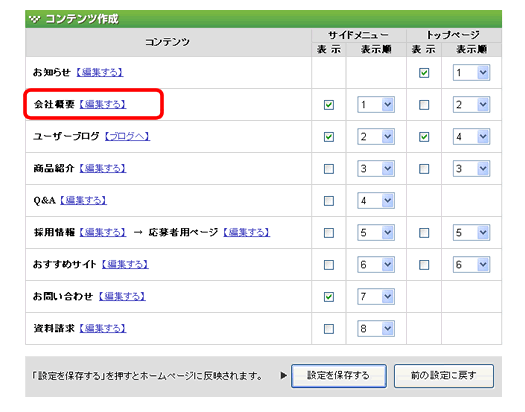Open 編集する link for お知らせ

(100, 72)
